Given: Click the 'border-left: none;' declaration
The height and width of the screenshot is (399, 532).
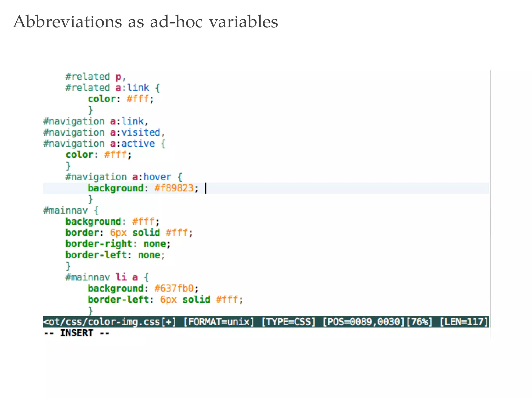Looking at the screenshot, I should (x=115, y=255).
